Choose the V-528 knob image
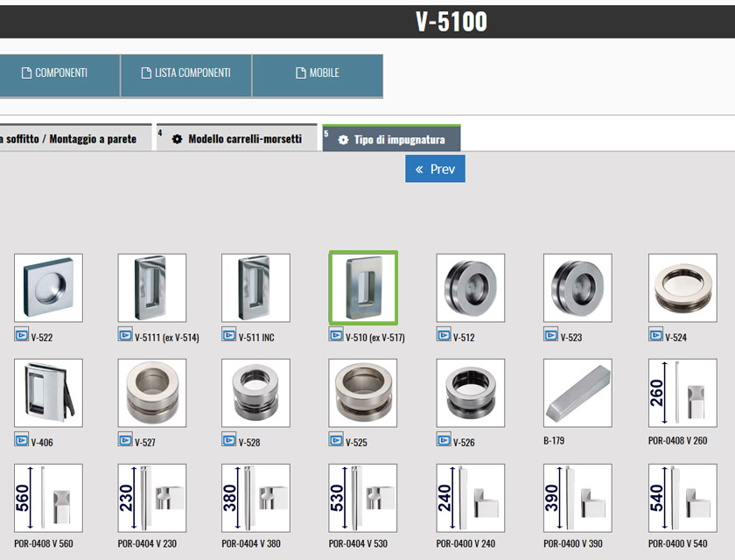Image resolution: width=735 pixels, height=560 pixels. (255, 393)
